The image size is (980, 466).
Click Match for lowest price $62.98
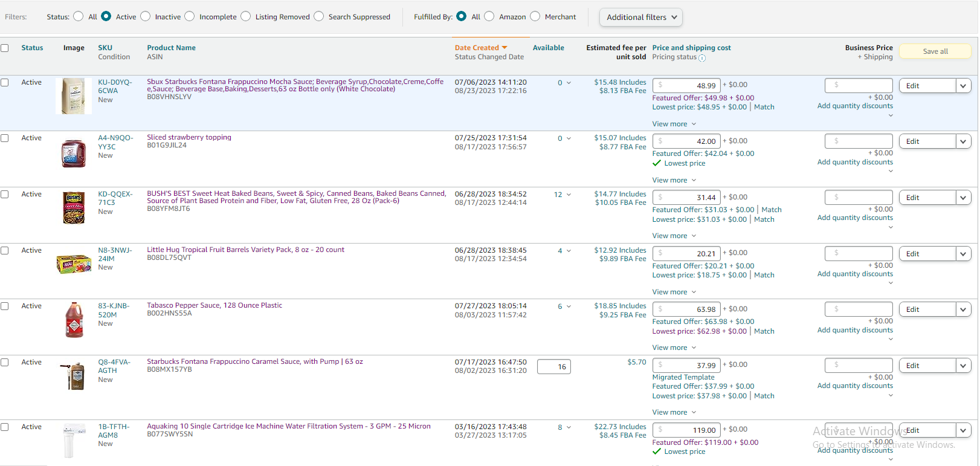pyautogui.click(x=764, y=331)
